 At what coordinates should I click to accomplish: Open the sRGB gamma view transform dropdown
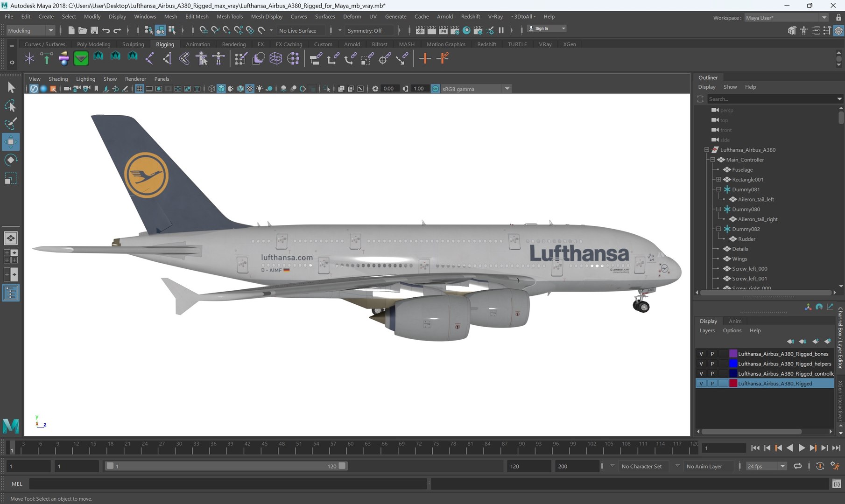click(475, 89)
